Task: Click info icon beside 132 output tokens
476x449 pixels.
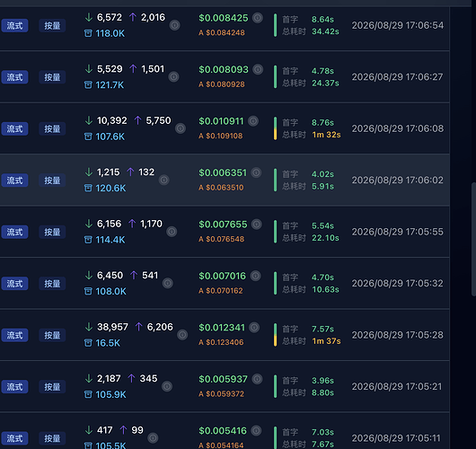Action: pyautogui.click(x=164, y=180)
